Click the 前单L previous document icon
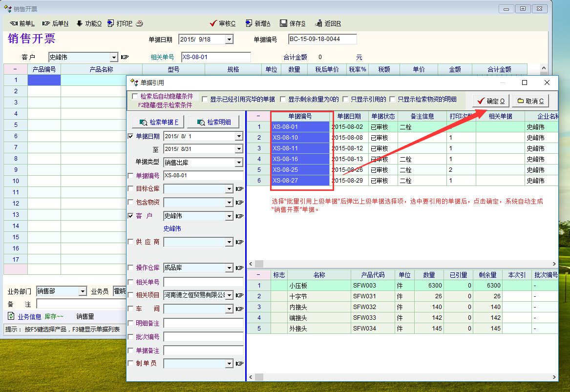The image size is (570, 392). [14, 23]
